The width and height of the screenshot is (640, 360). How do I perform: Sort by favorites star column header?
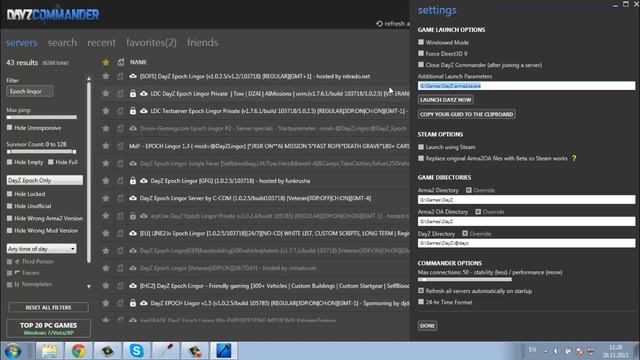point(106,62)
